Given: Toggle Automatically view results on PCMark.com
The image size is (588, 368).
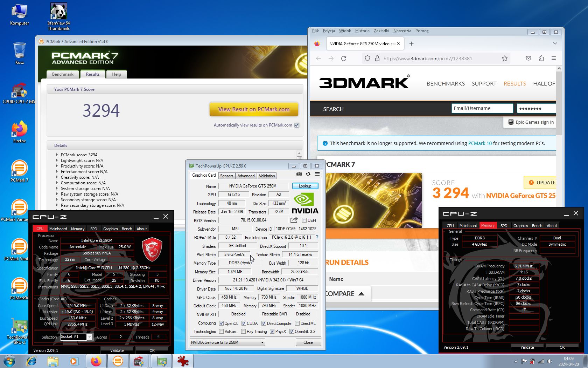Looking at the screenshot, I should 297,125.
